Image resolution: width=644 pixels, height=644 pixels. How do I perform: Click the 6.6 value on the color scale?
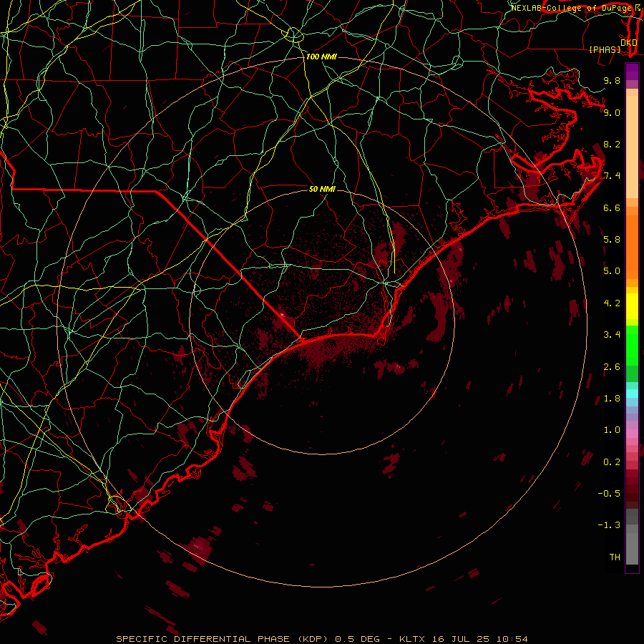point(612,208)
